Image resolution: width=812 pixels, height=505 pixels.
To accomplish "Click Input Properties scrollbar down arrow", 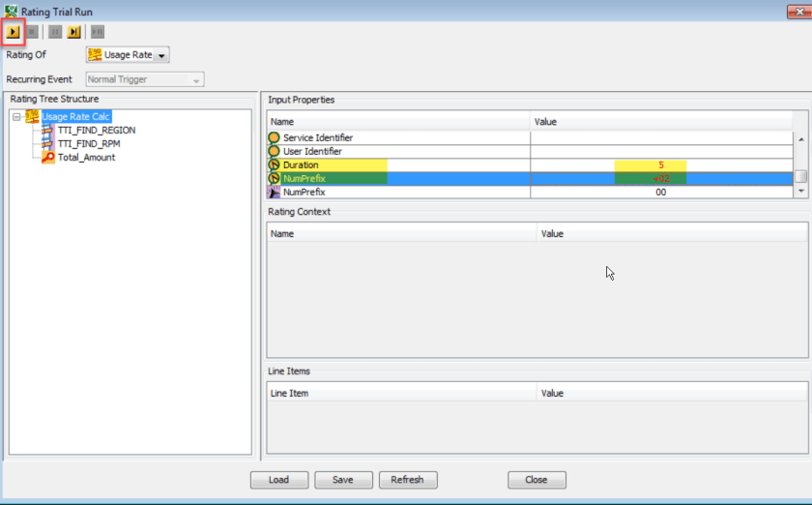I will [x=801, y=192].
